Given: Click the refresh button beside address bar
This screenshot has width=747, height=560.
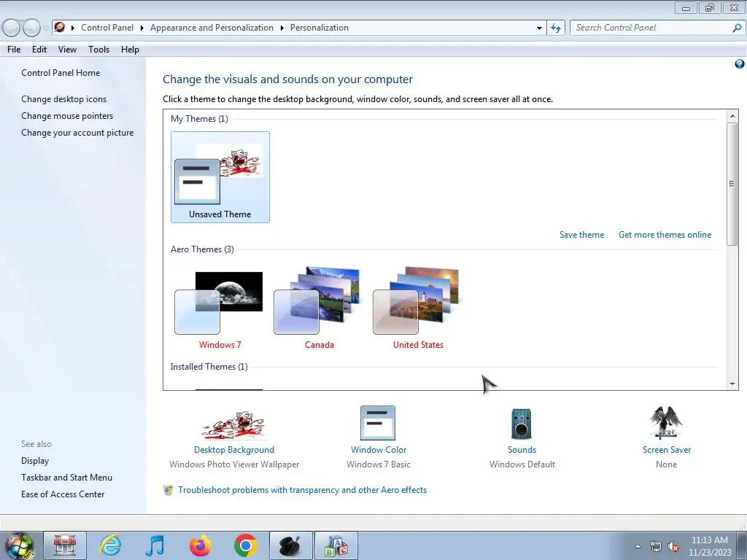Looking at the screenshot, I should (x=556, y=28).
